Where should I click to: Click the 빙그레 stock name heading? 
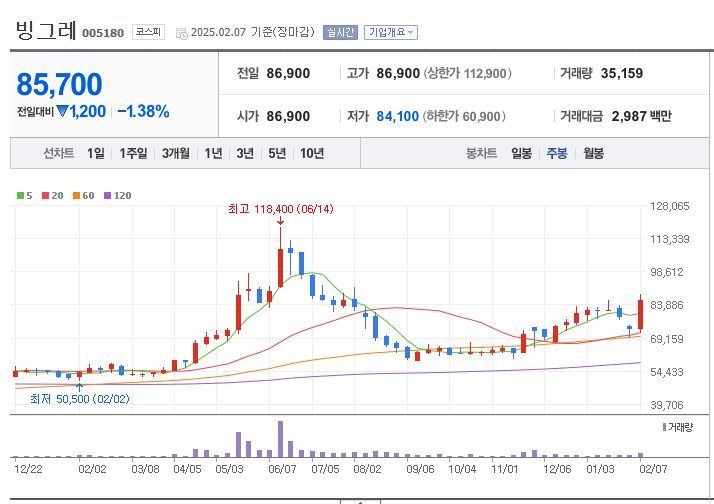[x=46, y=31]
